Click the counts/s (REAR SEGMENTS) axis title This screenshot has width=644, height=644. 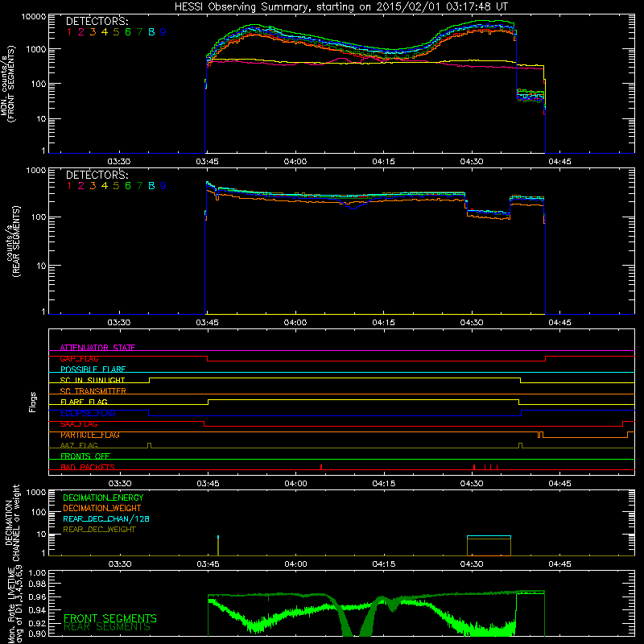pos(13,242)
